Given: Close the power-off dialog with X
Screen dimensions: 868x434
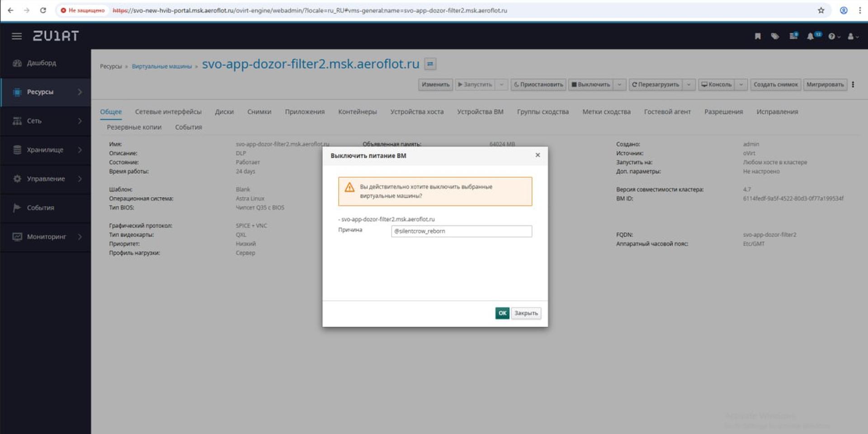Looking at the screenshot, I should coord(538,155).
